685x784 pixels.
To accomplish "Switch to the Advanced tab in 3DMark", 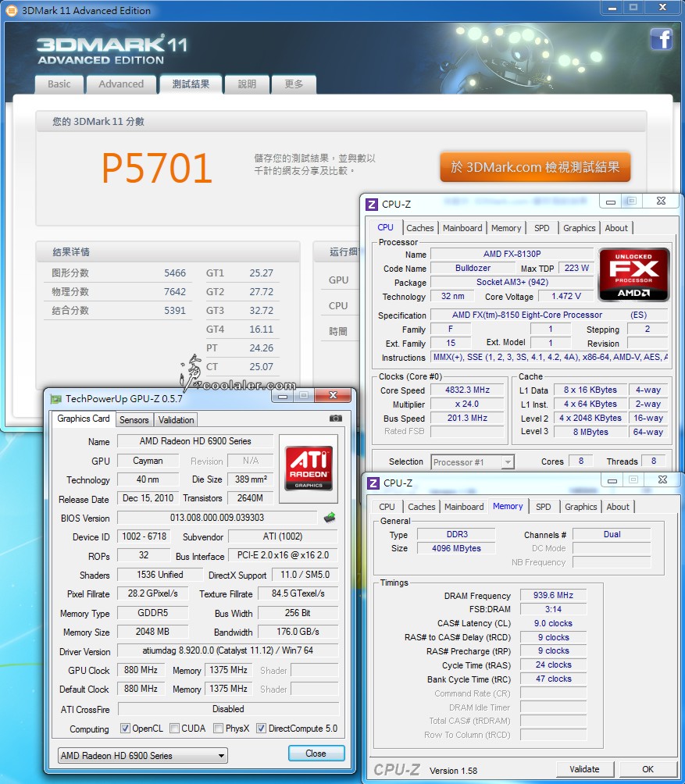I will [121, 84].
